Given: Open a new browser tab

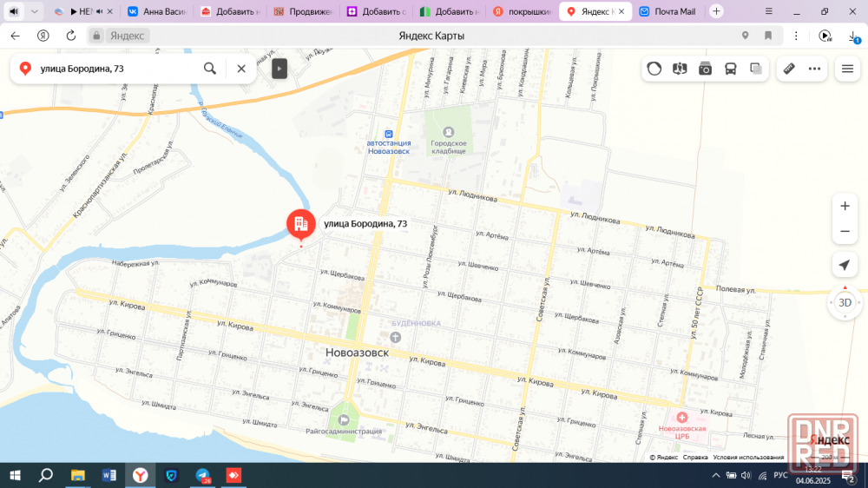Looking at the screenshot, I should (x=716, y=11).
